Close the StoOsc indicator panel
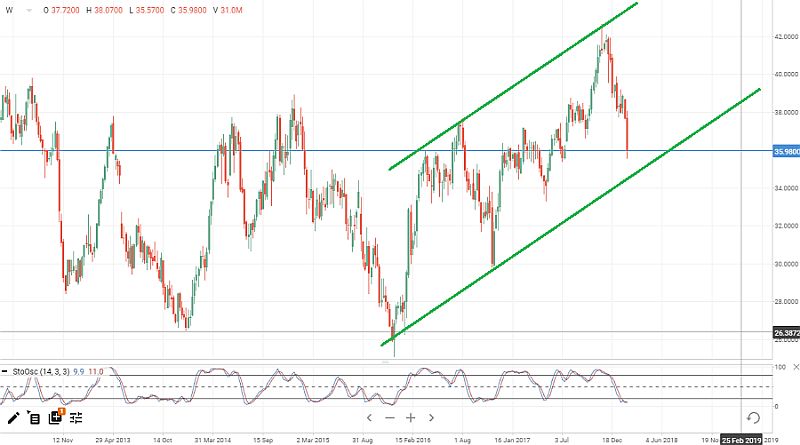Viewport: 800px width, 445px height. (796, 367)
